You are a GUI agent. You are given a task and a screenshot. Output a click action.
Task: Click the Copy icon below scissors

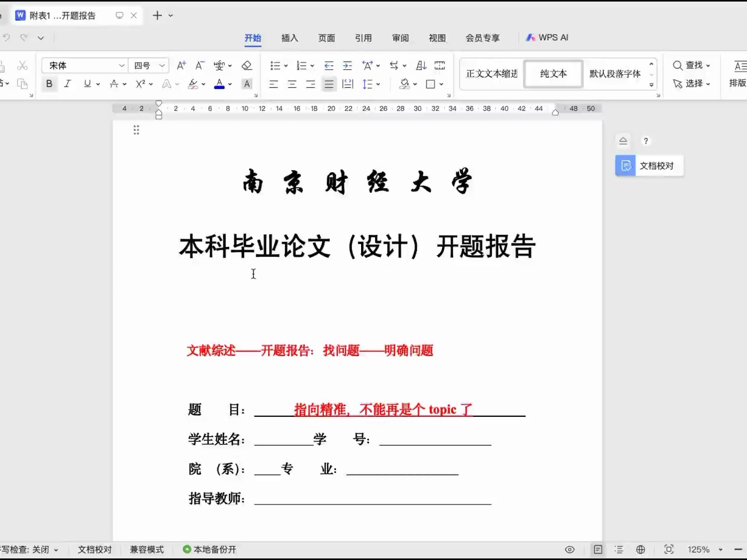(22, 83)
